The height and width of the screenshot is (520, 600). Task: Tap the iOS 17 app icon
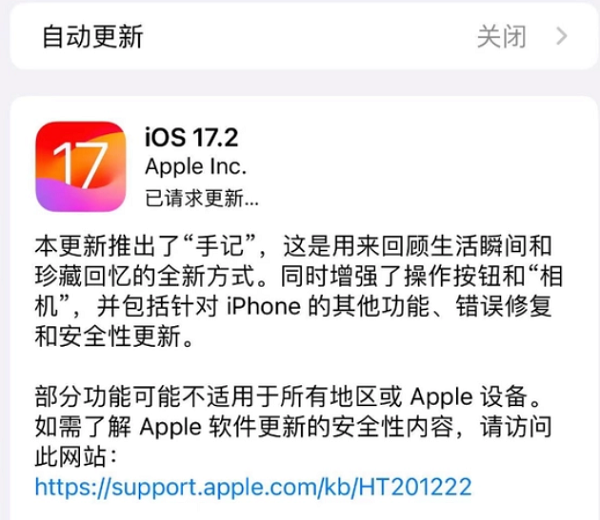point(81,166)
